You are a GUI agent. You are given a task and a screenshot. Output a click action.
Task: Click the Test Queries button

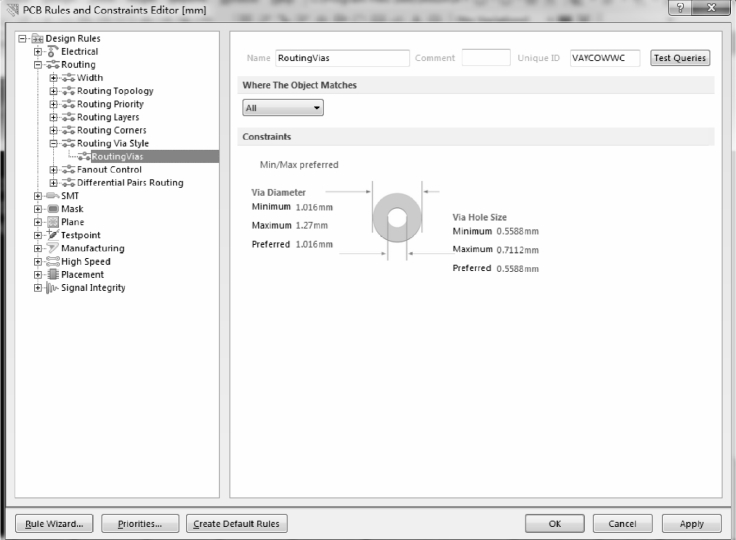point(680,58)
